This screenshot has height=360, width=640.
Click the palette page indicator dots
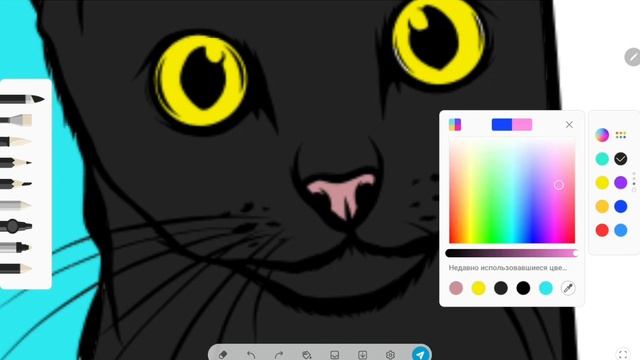pos(634,182)
